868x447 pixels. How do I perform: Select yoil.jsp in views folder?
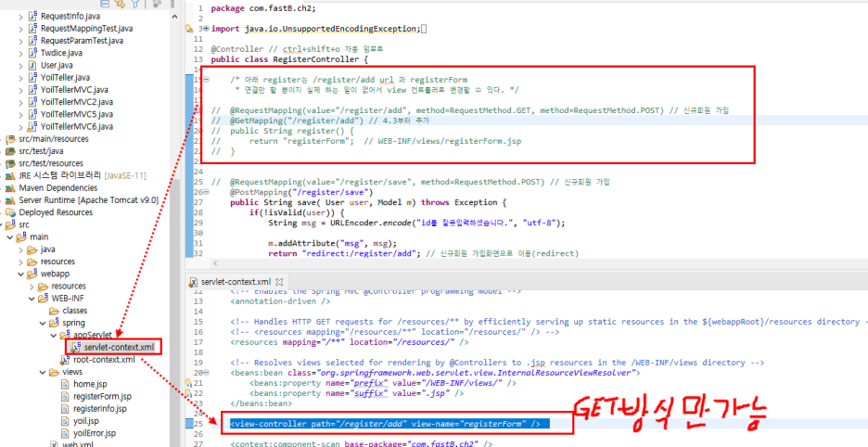[86, 420]
